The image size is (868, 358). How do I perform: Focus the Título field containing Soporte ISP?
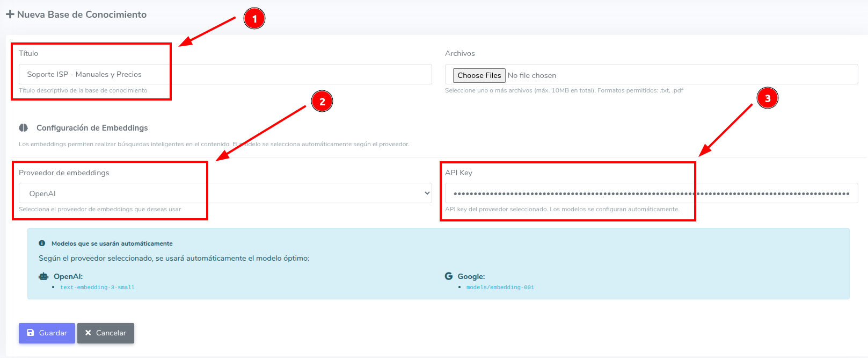click(225, 75)
